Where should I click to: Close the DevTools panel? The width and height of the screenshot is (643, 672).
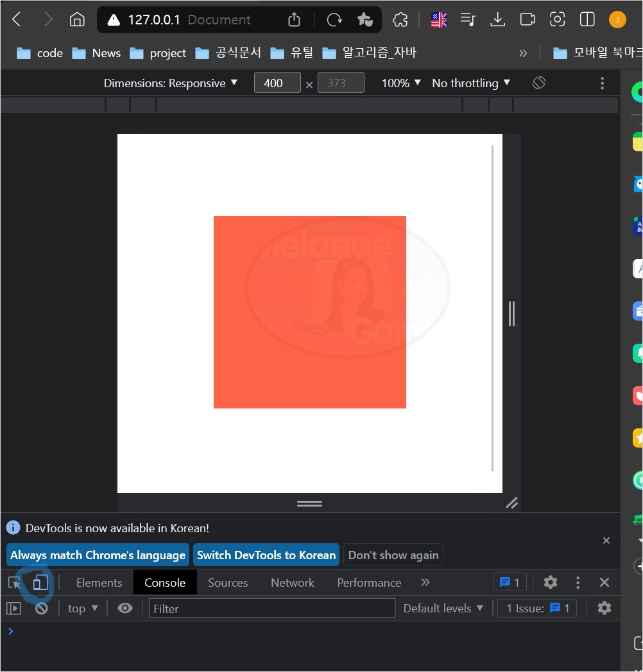click(604, 582)
